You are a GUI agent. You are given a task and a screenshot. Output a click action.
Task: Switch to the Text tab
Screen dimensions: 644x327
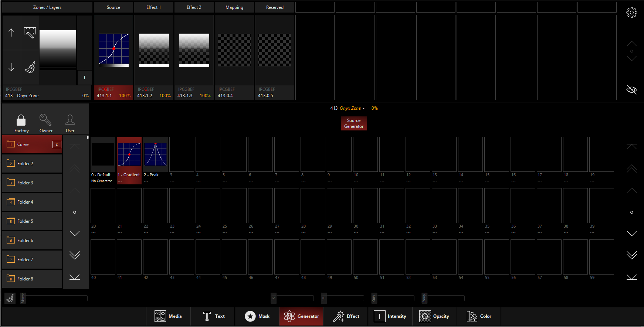pos(213,316)
